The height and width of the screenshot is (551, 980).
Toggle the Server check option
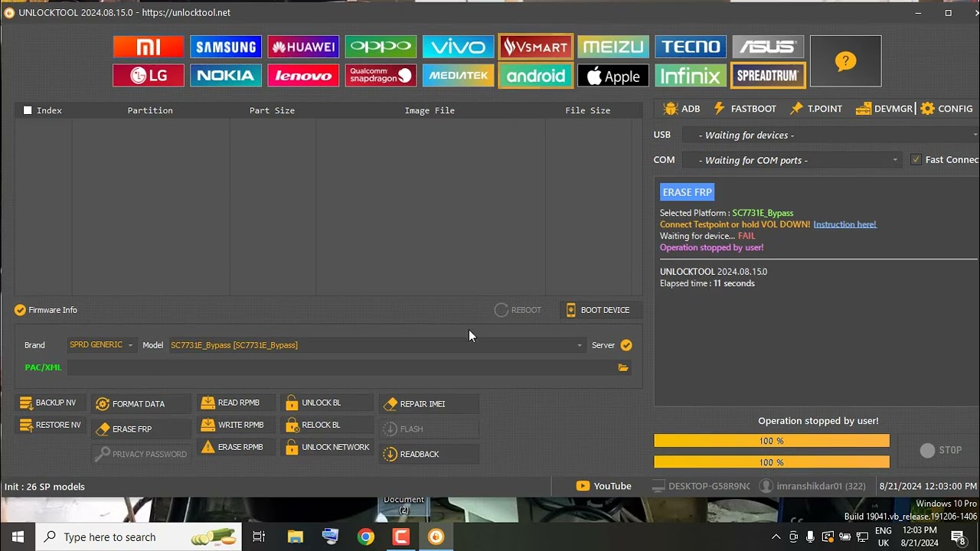pyautogui.click(x=626, y=345)
